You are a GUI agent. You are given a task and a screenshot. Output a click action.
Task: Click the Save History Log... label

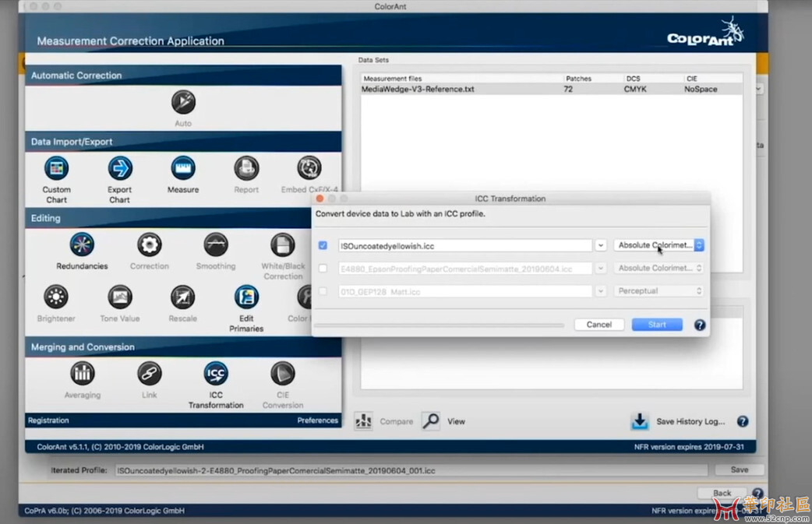point(690,421)
